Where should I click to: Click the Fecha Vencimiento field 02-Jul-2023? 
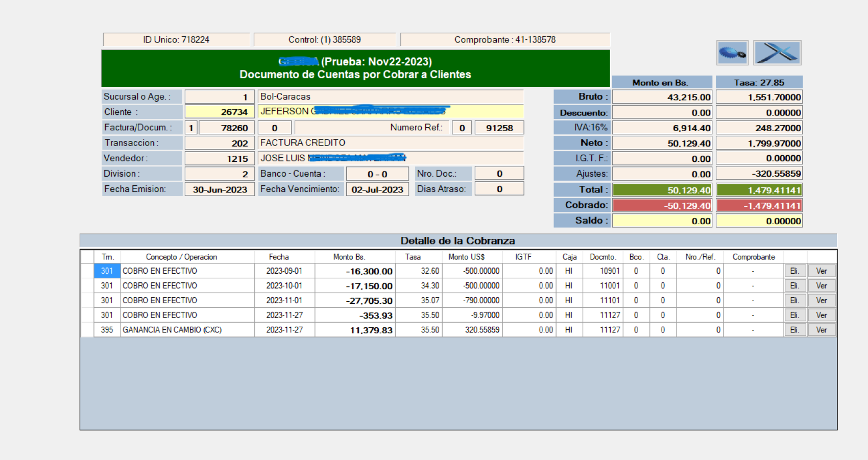(x=377, y=189)
